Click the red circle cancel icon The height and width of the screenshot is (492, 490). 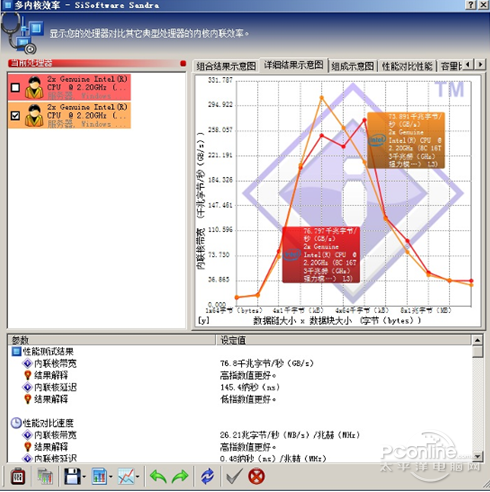pyautogui.click(x=256, y=476)
